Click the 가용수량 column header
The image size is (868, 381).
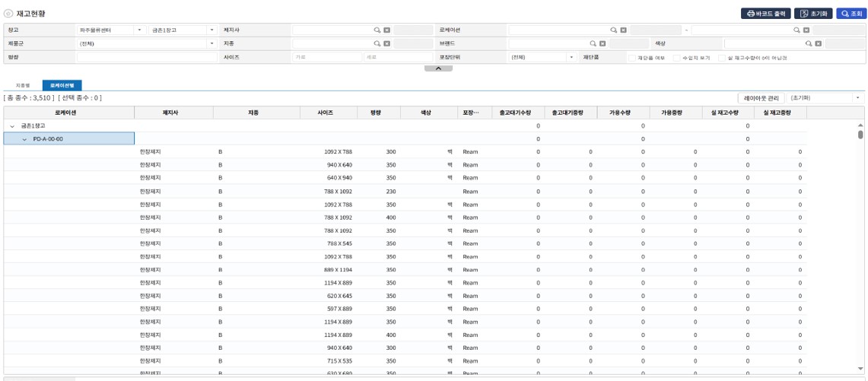tap(623, 113)
